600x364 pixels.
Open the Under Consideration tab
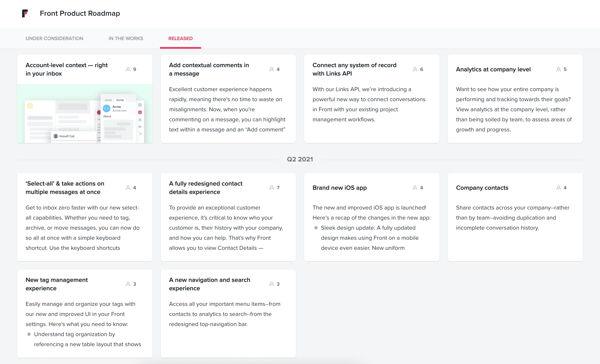55,38
